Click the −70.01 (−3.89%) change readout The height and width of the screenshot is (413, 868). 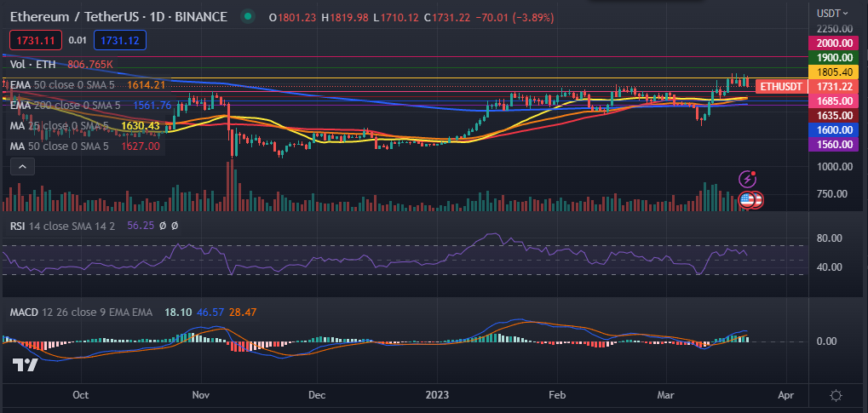pyautogui.click(x=514, y=18)
